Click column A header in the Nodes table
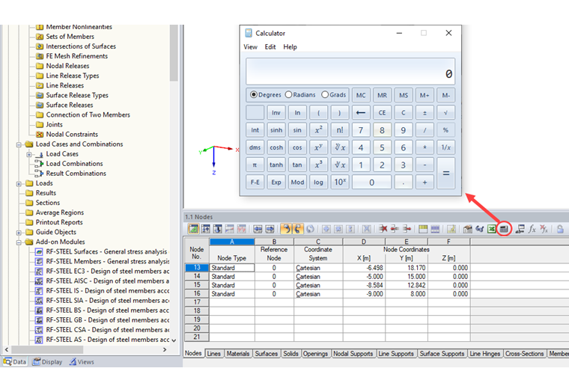Image resolution: width=569 pixels, height=392 pixels. pos(232,242)
